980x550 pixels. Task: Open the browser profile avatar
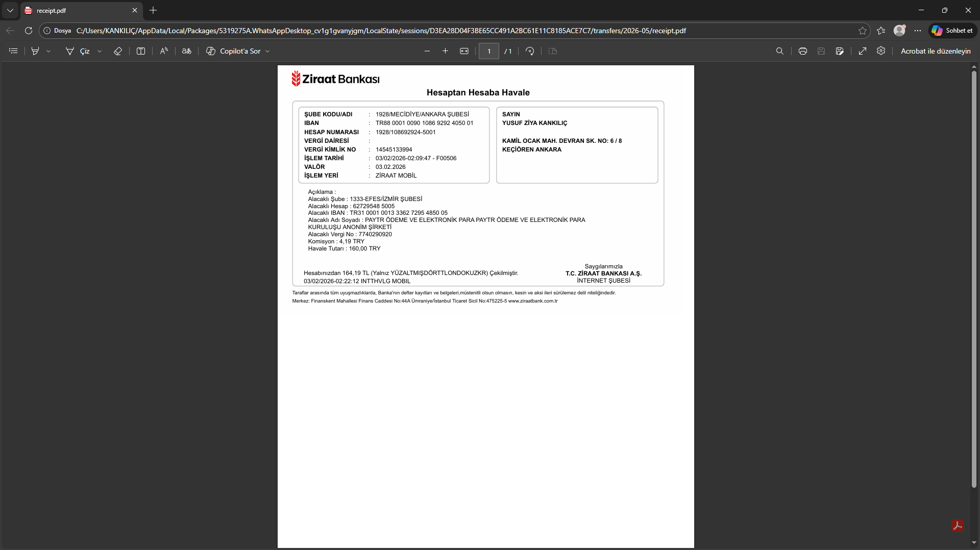899,31
